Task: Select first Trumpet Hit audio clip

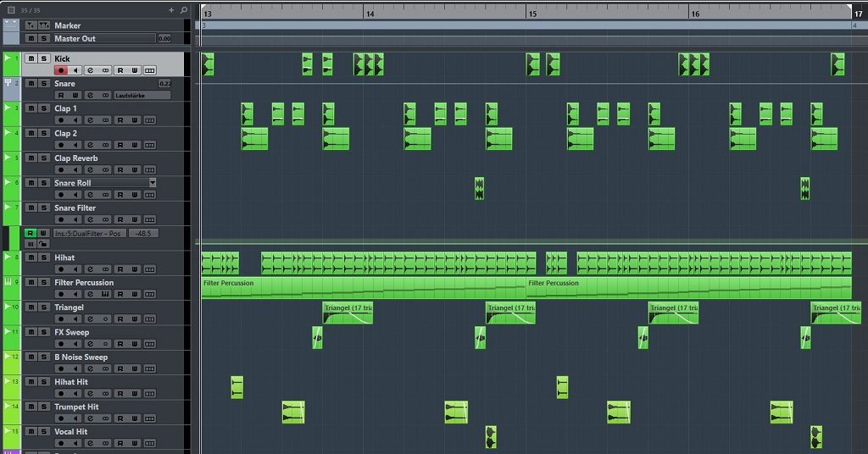Action: point(293,412)
